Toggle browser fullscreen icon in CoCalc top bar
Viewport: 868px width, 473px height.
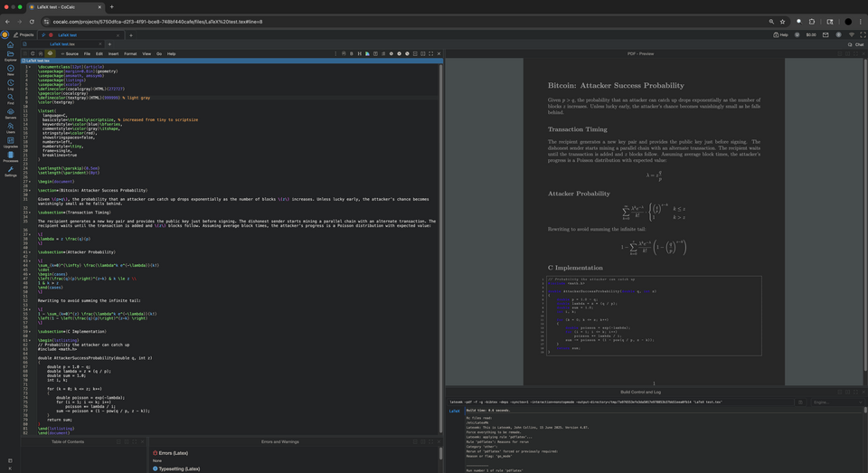tap(863, 35)
